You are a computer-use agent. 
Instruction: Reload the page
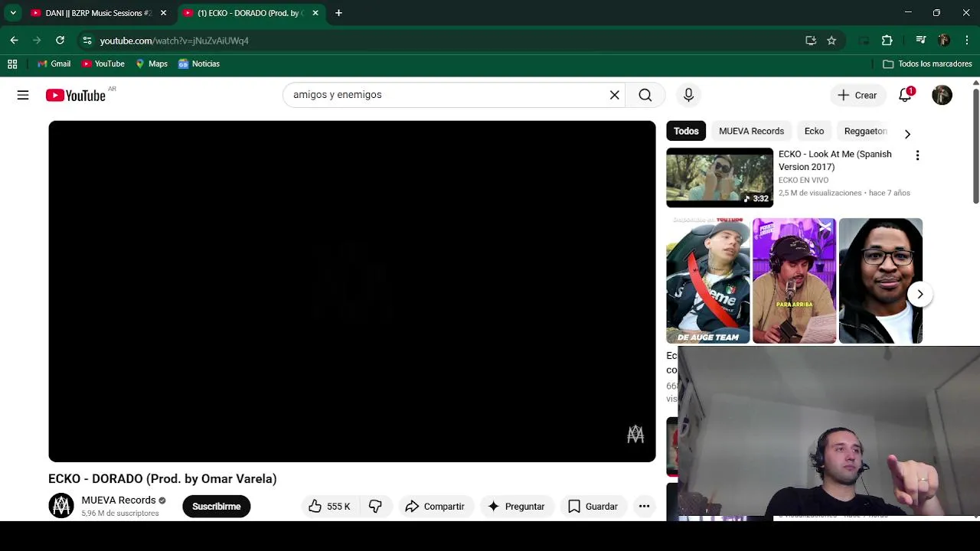coord(60,40)
